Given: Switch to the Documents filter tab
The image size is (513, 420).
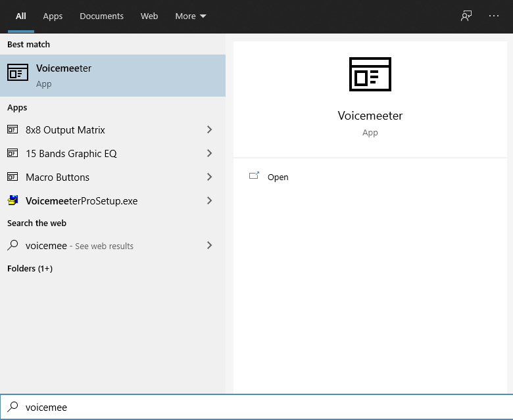Looking at the screenshot, I should click(x=101, y=16).
